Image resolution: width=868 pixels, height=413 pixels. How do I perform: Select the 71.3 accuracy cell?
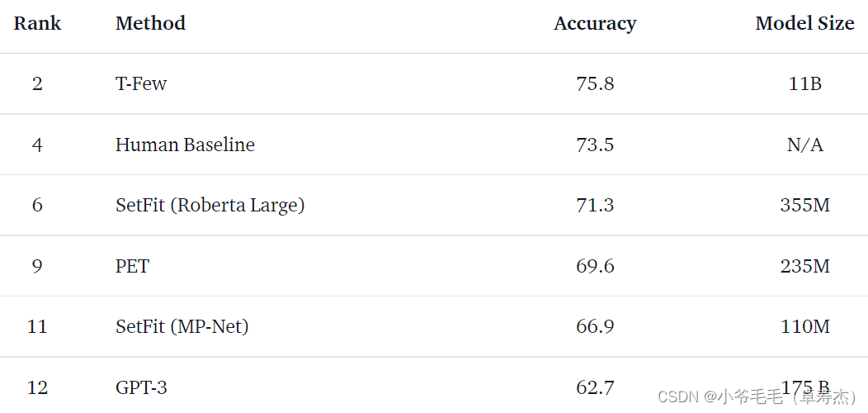(595, 205)
